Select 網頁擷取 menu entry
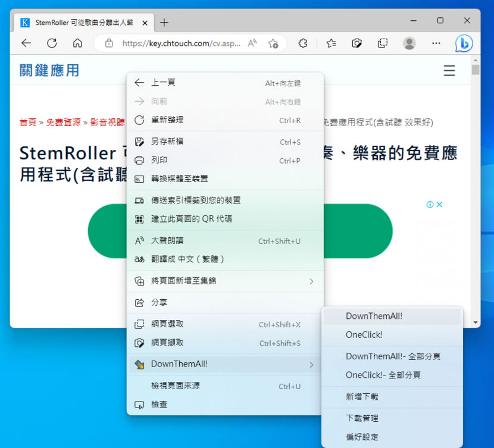 click(225, 343)
